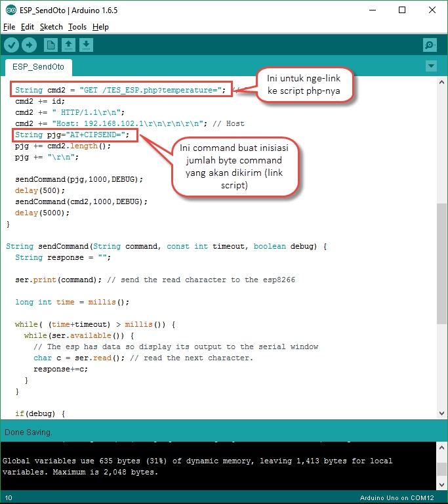Create a new sketch with New icon
This screenshot has width=448, height=504.
[x=51, y=45]
